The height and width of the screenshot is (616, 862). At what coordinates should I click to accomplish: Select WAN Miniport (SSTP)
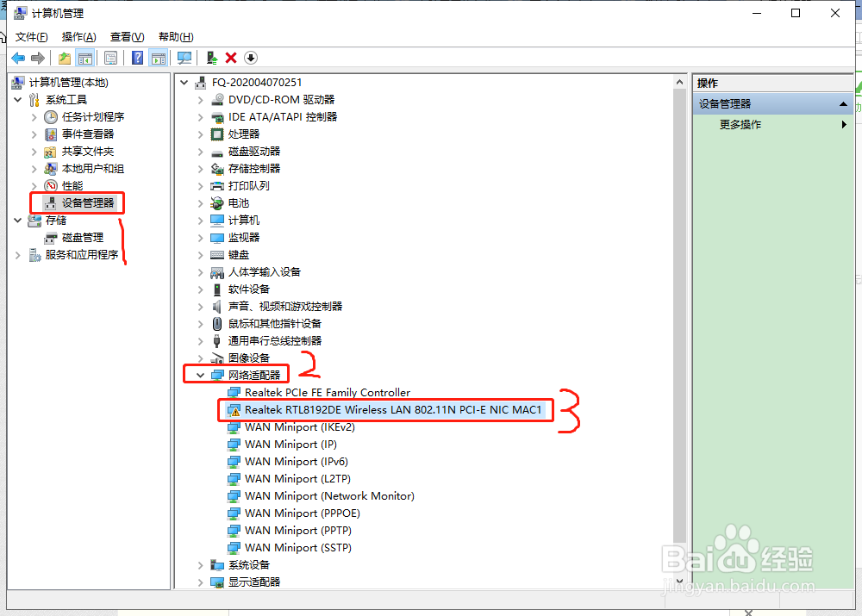pyautogui.click(x=298, y=548)
